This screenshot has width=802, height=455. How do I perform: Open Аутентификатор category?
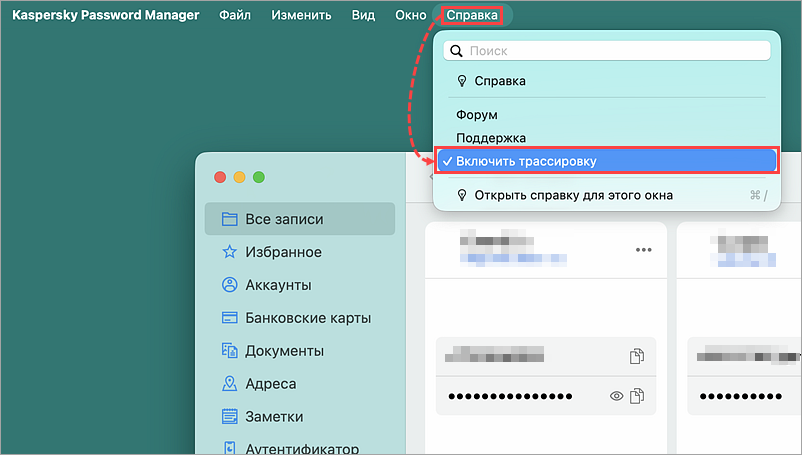pyautogui.click(x=300, y=448)
